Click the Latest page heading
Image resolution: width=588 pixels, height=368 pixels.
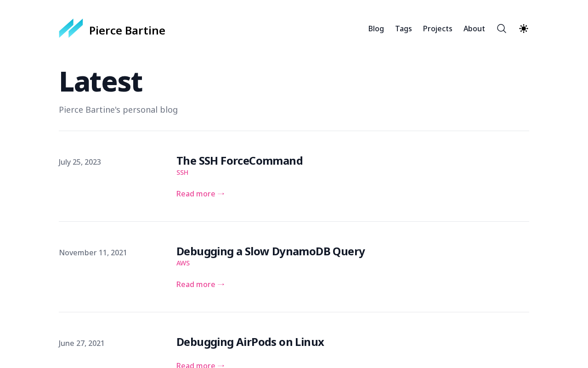[101, 81]
